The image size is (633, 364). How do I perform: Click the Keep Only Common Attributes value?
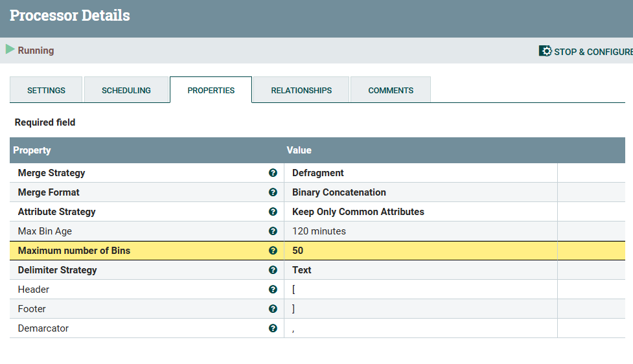358,212
